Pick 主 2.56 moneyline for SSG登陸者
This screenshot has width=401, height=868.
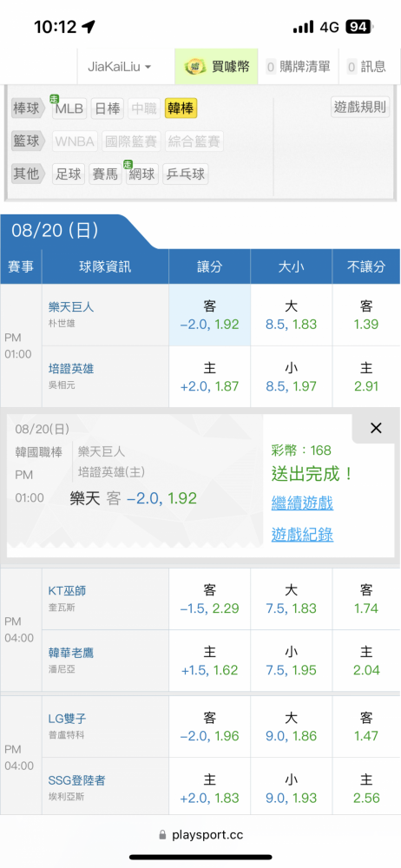366,788
